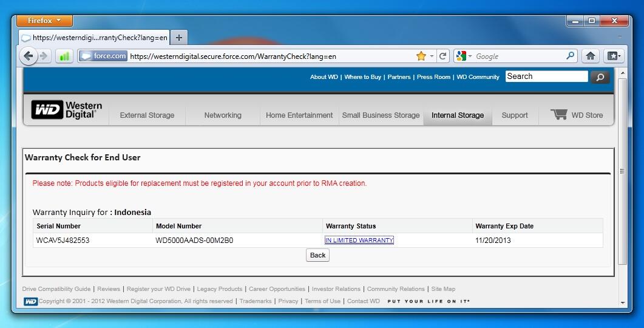Open the Small Business Storage menu
Screen dimensions: 644x328
(381, 115)
